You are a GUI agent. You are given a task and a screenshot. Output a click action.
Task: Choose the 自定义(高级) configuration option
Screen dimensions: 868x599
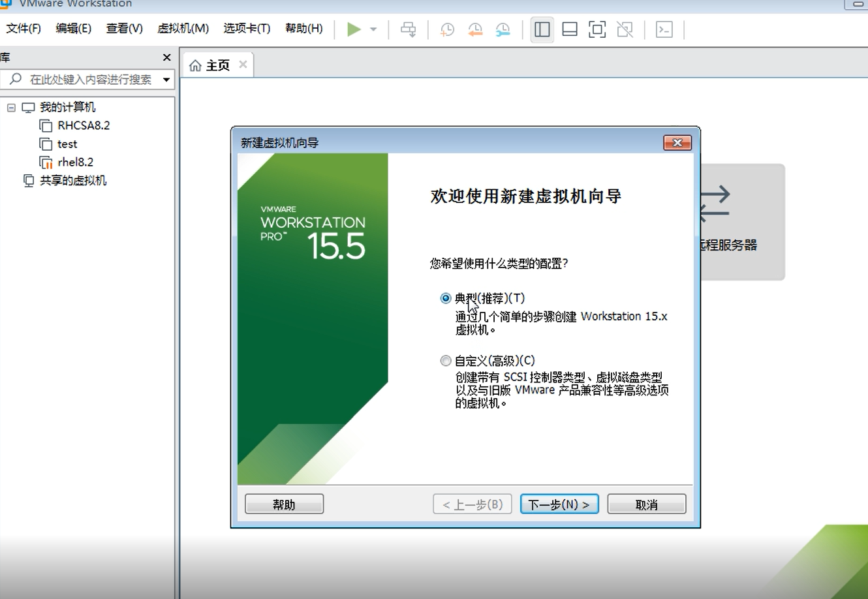446,360
